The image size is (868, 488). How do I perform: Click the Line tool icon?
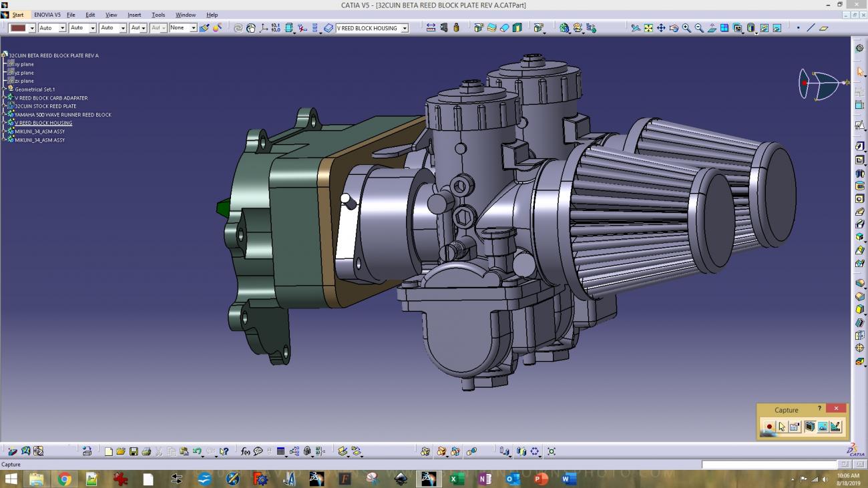[811, 28]
